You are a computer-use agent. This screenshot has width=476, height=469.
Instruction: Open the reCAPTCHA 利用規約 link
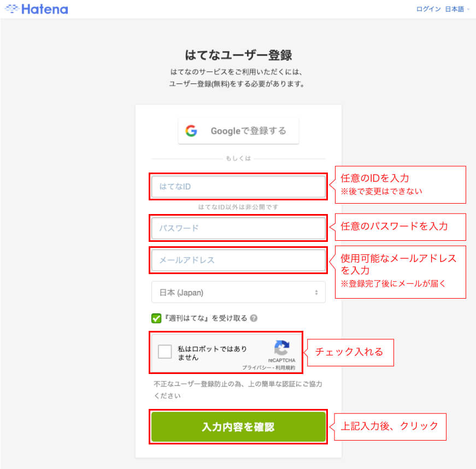285,367
